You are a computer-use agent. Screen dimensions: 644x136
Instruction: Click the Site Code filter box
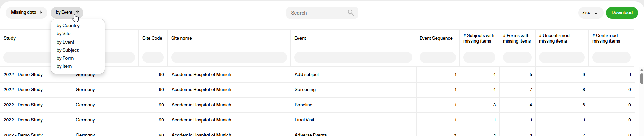click(x=153, y=57)
